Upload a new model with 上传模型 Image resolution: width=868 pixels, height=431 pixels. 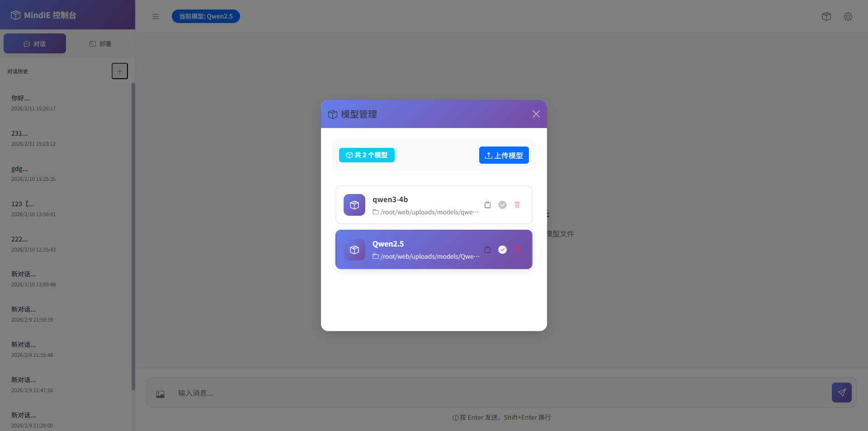click(504, 155)
